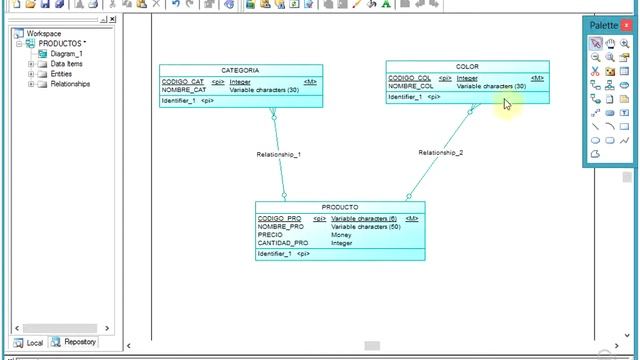
Task: Click the CANTIDAD_PRO attribute text
Action: pos(283,243)
